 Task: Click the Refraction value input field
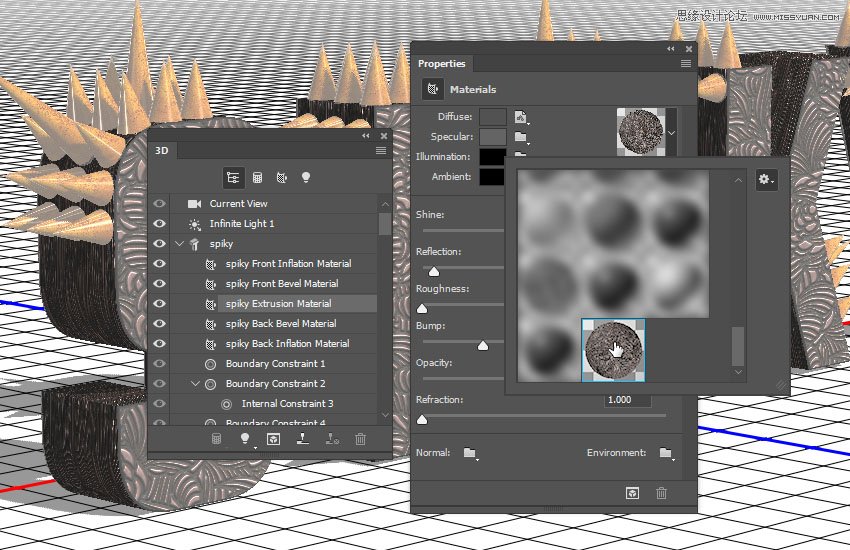pyautogui.click(x=627, y=400)
